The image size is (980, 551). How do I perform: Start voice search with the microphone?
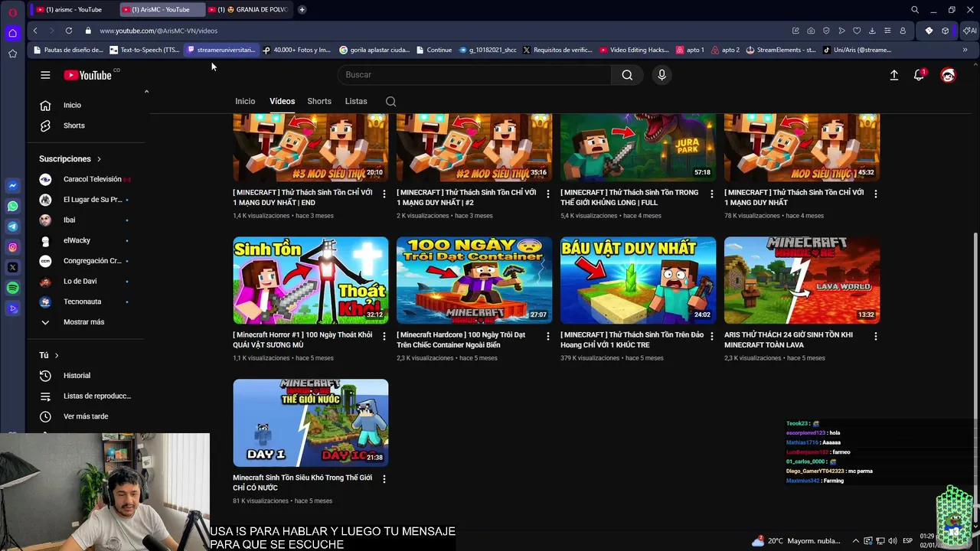click(x=661, y=75)
